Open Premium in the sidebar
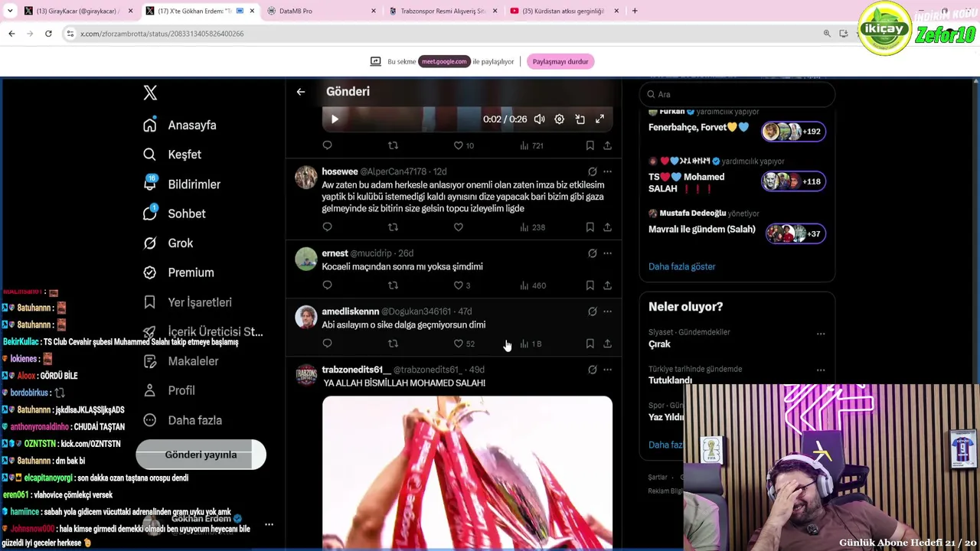Image resolution: width=980 pixels, height=551 pixels. [179, 272]
